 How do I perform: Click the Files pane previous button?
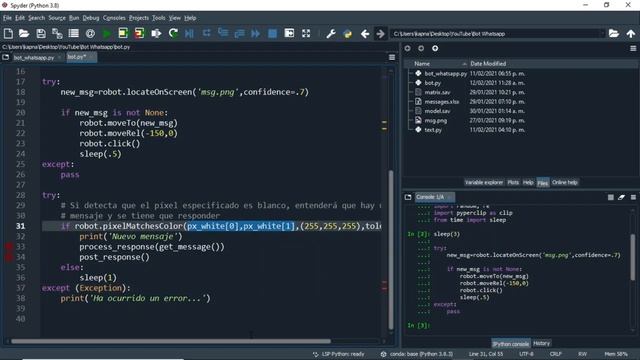tap(407, 49)
